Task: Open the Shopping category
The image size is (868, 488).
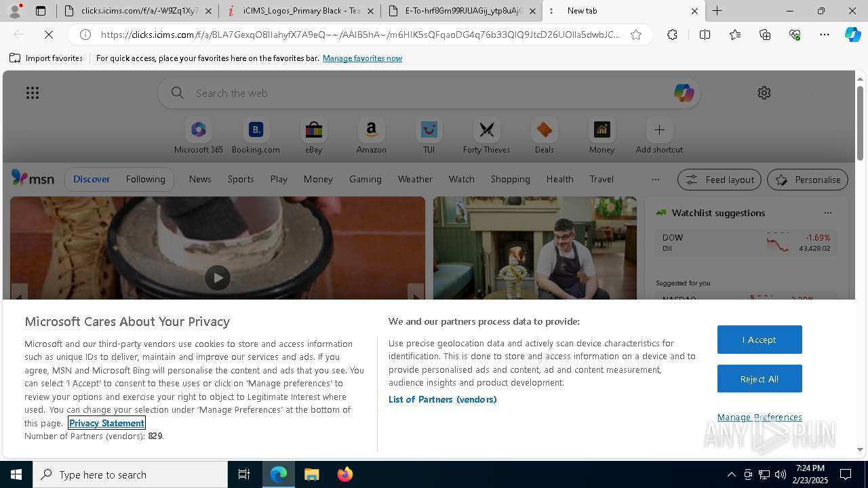Action: [510, 179]
